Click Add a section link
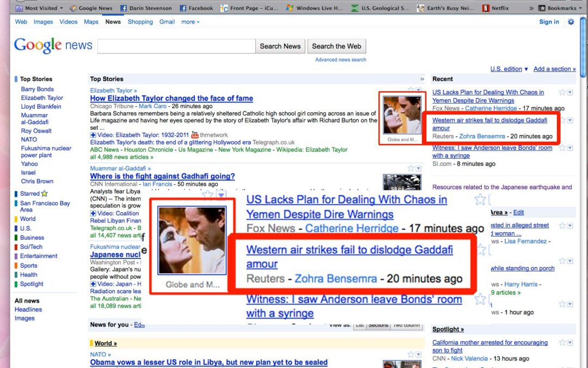 [555, 69]
